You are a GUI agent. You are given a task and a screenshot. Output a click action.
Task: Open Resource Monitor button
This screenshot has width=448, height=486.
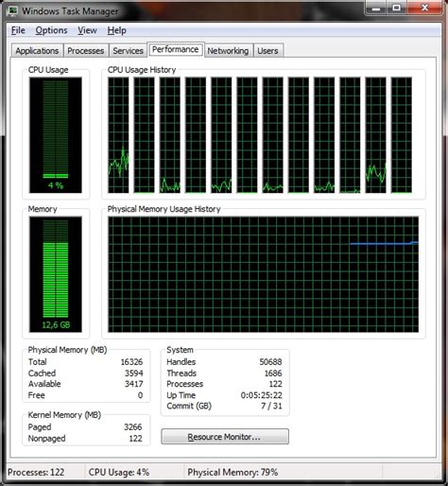click(x=225, y=437)
